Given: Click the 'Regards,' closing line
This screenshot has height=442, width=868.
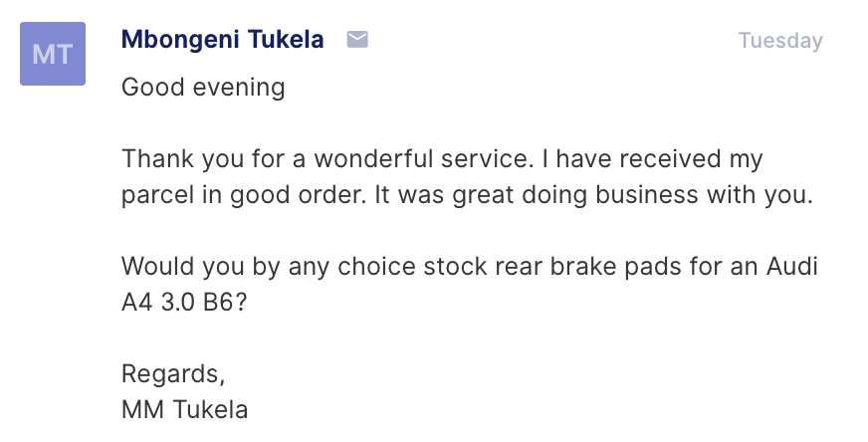Looking at the screenshot, I should pyautogui.click(x=173, y=374).
